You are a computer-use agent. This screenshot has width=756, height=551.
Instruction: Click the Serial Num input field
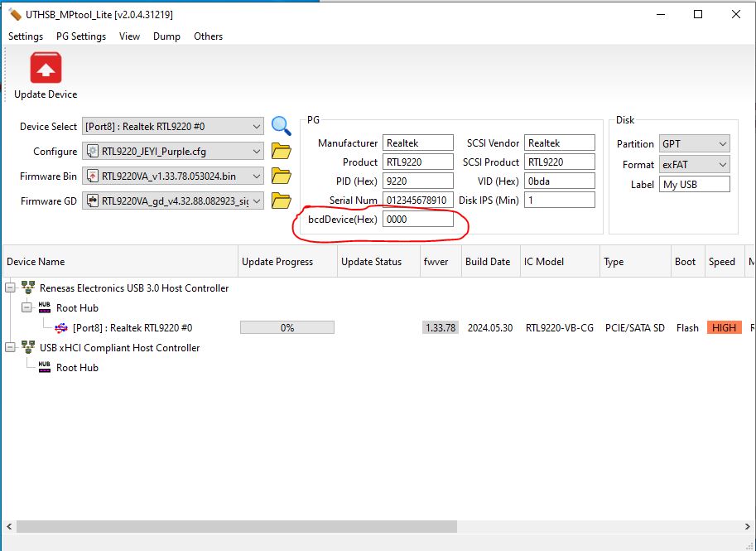[418, 200]
